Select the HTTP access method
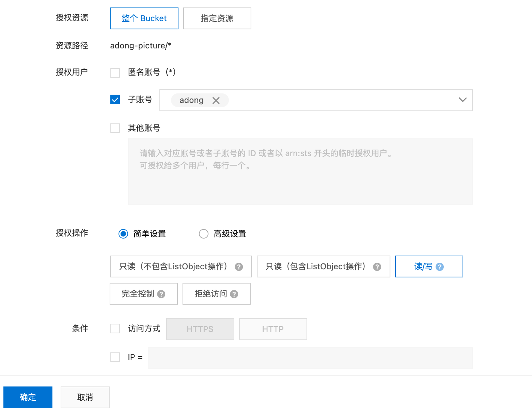532x411 pixels. tap(273, 329)
